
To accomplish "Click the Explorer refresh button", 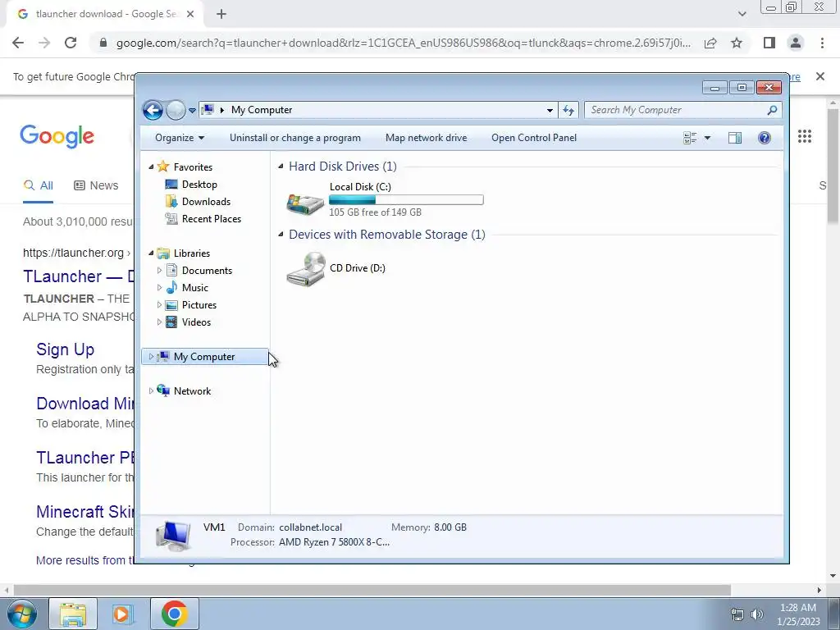I will point(568,111).
